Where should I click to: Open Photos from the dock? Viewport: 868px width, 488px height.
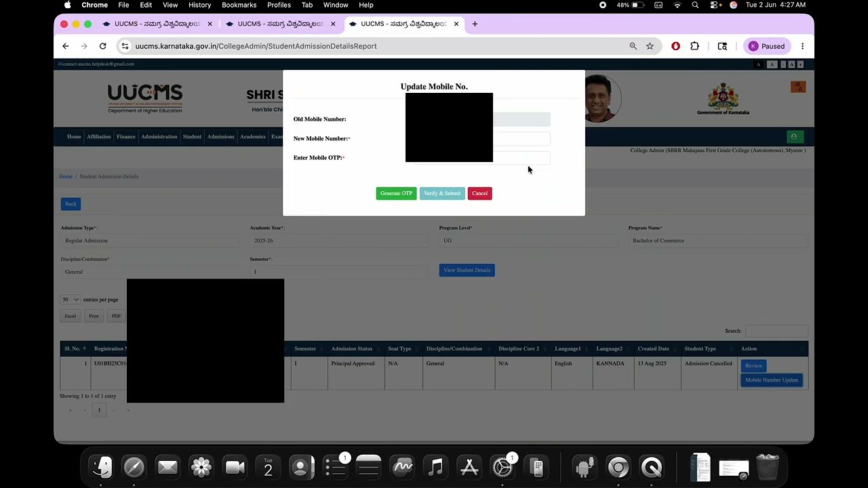201,467
